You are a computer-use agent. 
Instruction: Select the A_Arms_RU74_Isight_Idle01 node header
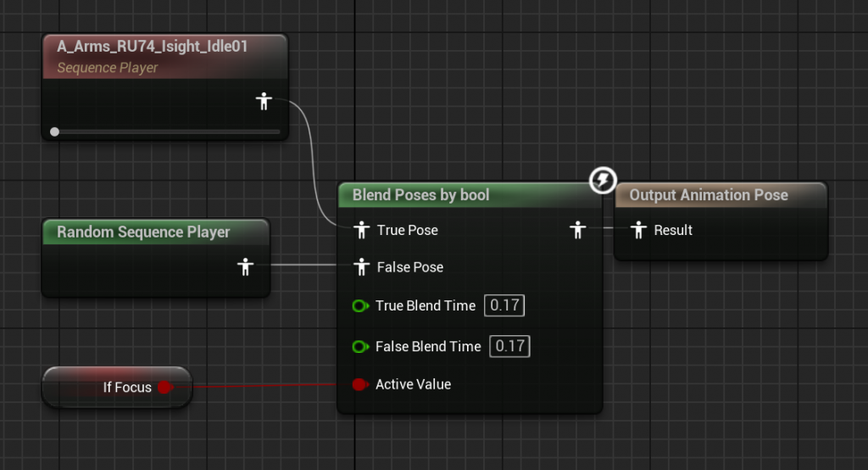coord(165,56)
